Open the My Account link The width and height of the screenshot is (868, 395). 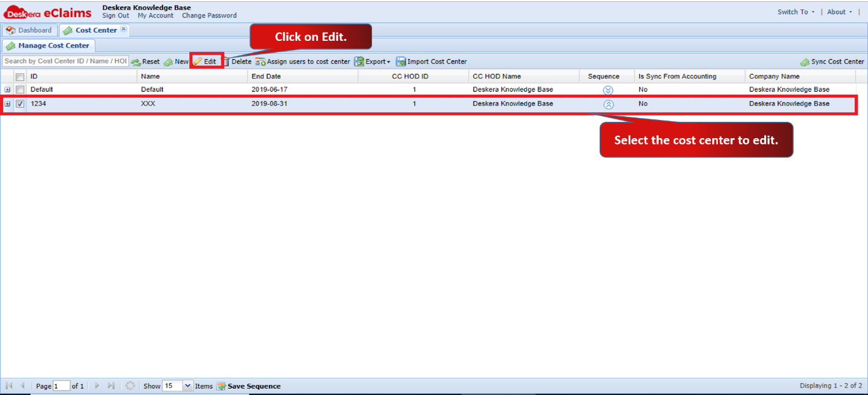coord(155,16)
